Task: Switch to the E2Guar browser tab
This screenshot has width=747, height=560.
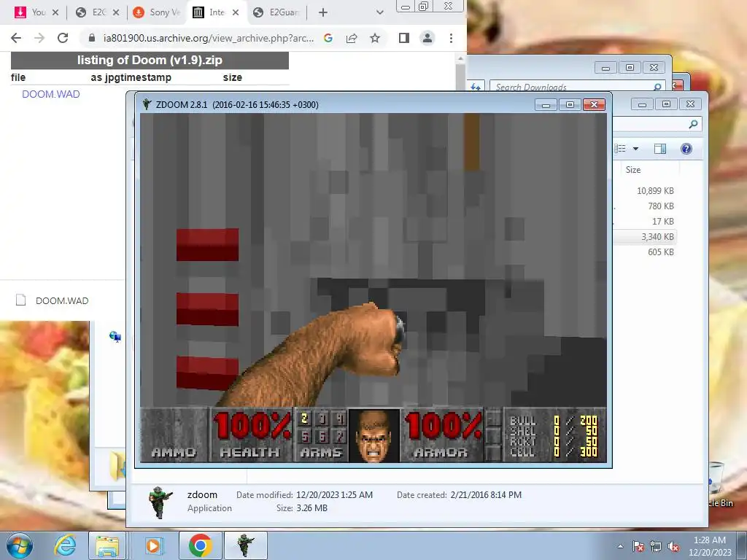Action: tap(276, 12)
